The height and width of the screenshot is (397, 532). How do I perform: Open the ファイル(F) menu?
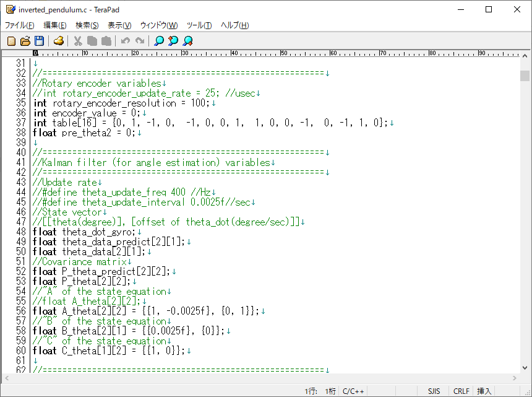(x=19, y=25)
